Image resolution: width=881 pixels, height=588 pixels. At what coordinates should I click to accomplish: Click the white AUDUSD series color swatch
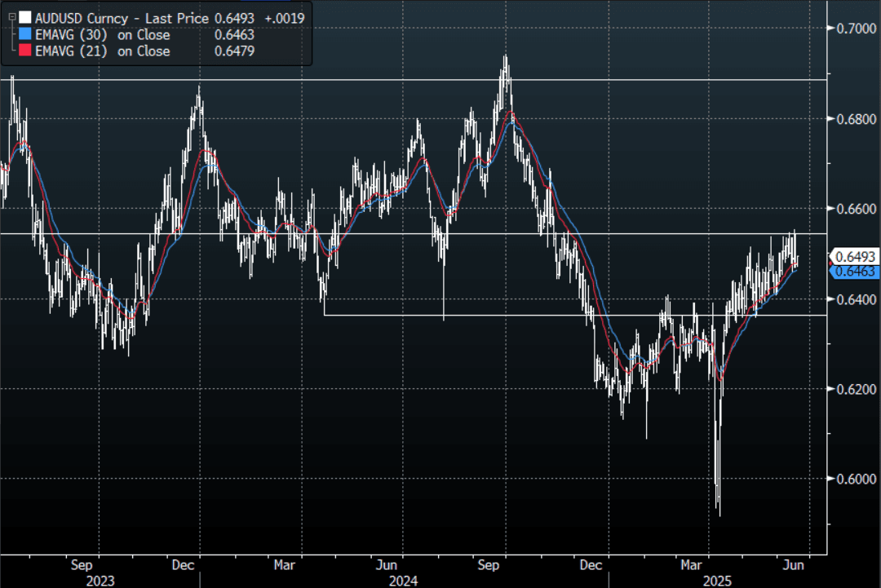point(26,17)
